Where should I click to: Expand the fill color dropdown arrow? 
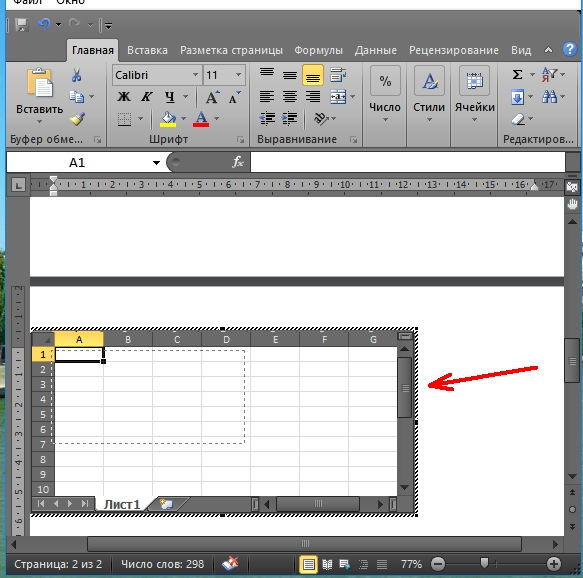183,119
